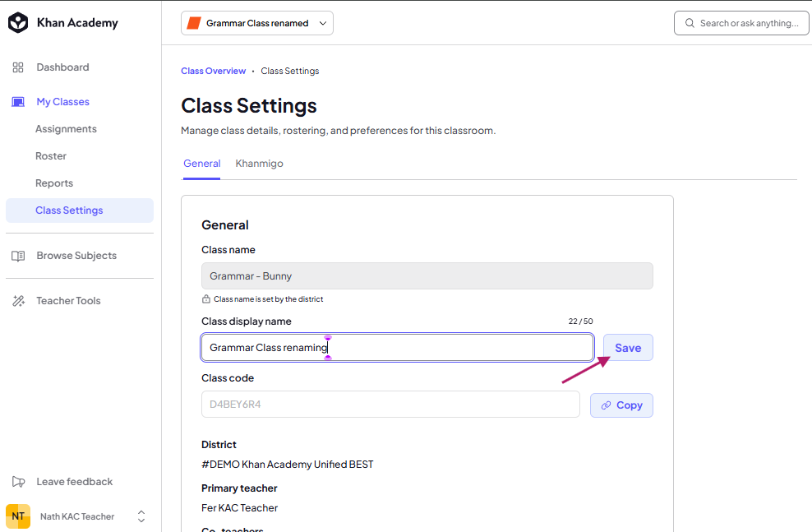Viewport: 812px width, 532px height.
Task: Copy the class code
Action: tap(621, 405)
